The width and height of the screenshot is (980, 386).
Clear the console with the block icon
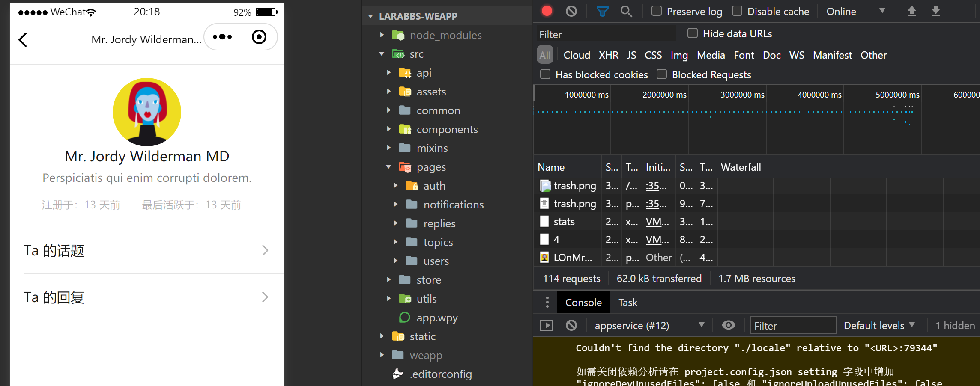click(x=571, y=325)
